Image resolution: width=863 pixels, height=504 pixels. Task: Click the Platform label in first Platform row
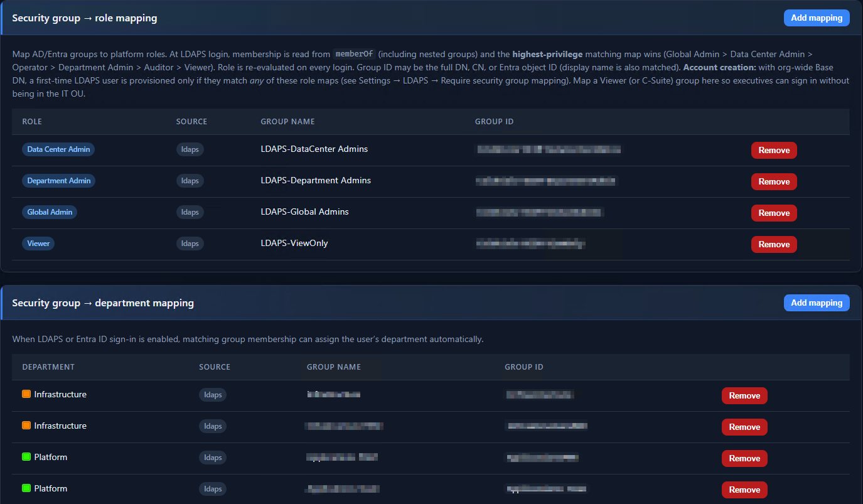(x=51, y=457)
